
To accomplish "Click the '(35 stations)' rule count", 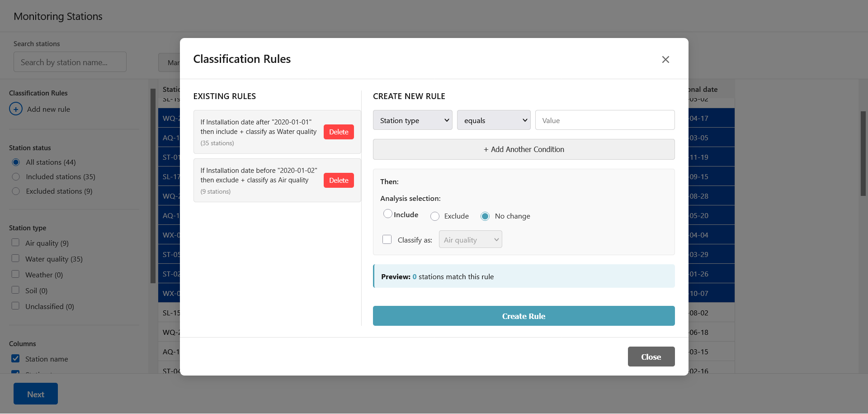I will click(217, 143).
